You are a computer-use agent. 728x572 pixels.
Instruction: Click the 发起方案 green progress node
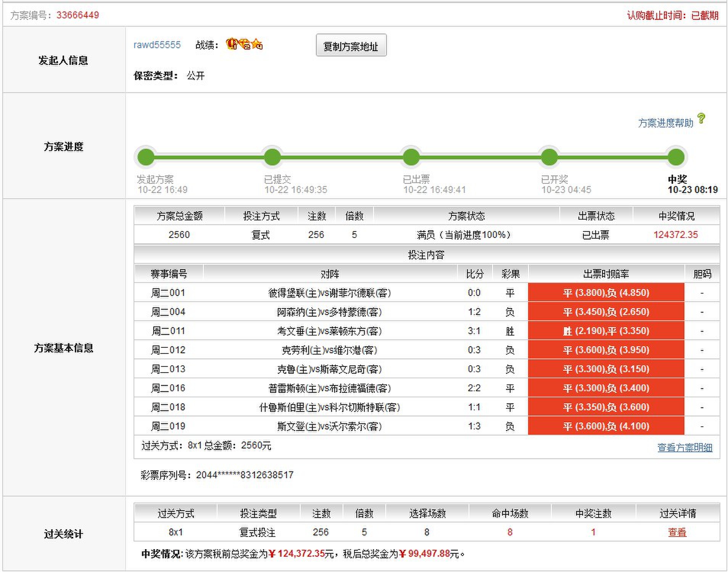coord(146,157)
